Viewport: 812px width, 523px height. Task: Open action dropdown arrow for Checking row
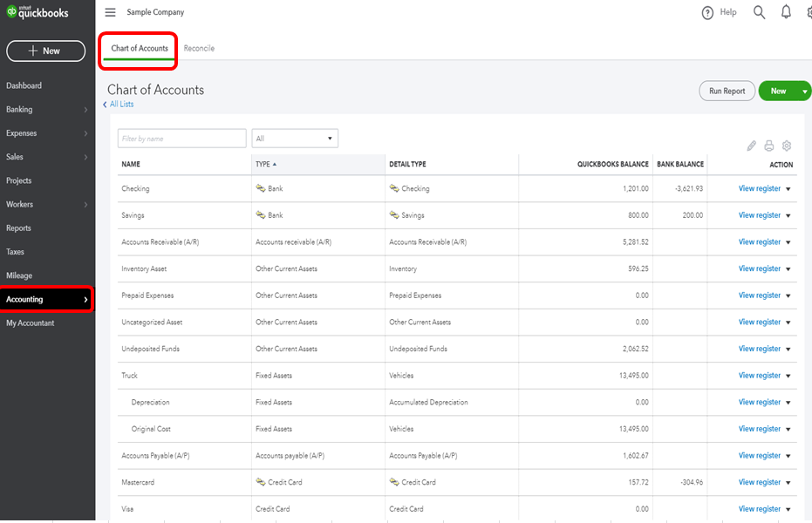pos(788,189)
